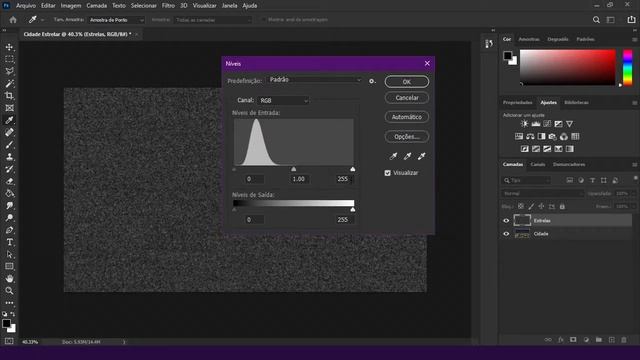
Task: Click the Home icon in options bar
Action: click(x=13, y=20)
